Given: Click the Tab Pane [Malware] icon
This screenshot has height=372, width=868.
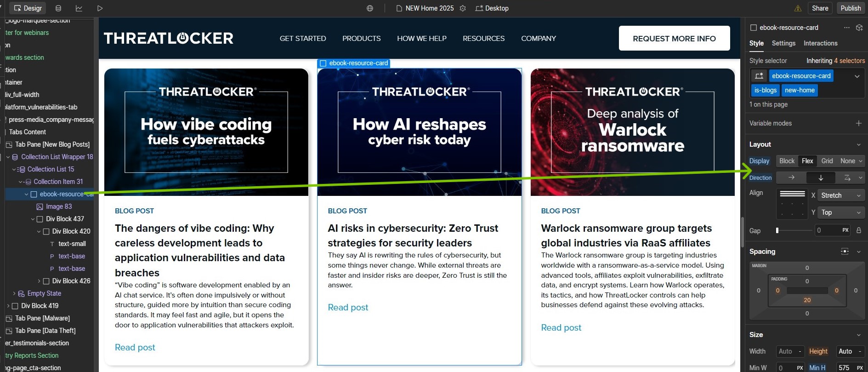Looking at the screenshot, I should [9, 319].
